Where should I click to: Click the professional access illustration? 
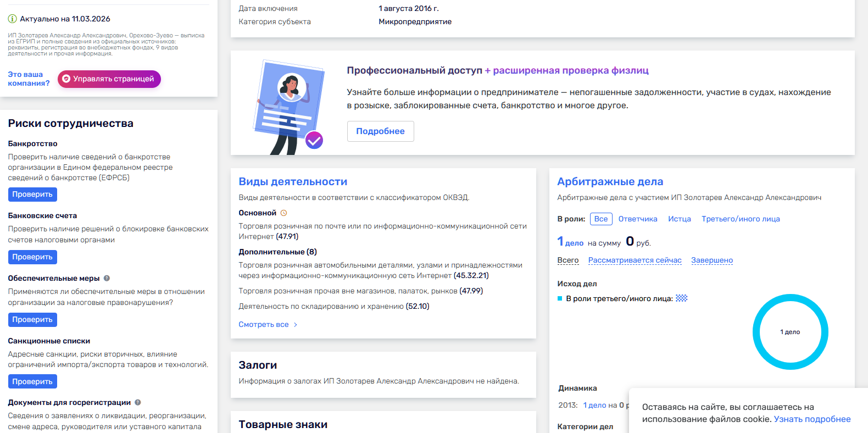(290, 107)
